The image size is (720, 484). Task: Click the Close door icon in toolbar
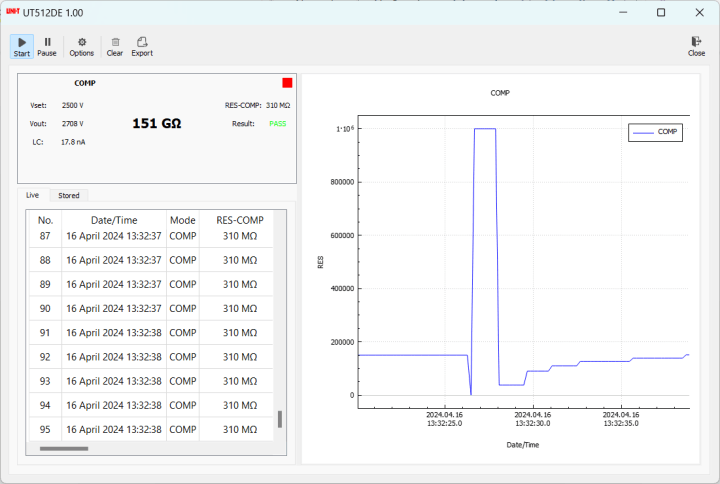[x=696, y=42]
